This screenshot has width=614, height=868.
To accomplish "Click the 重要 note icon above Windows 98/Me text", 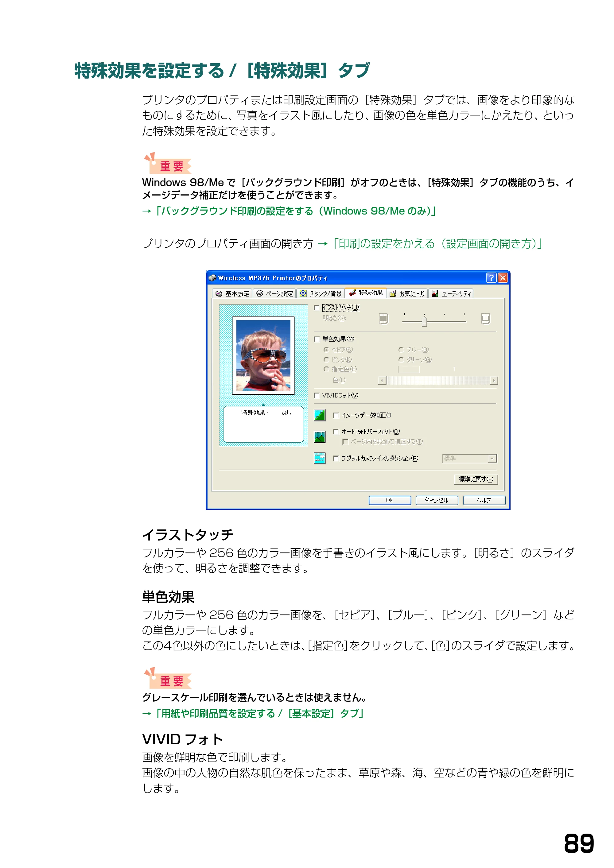I will click(x=168, y=164).
